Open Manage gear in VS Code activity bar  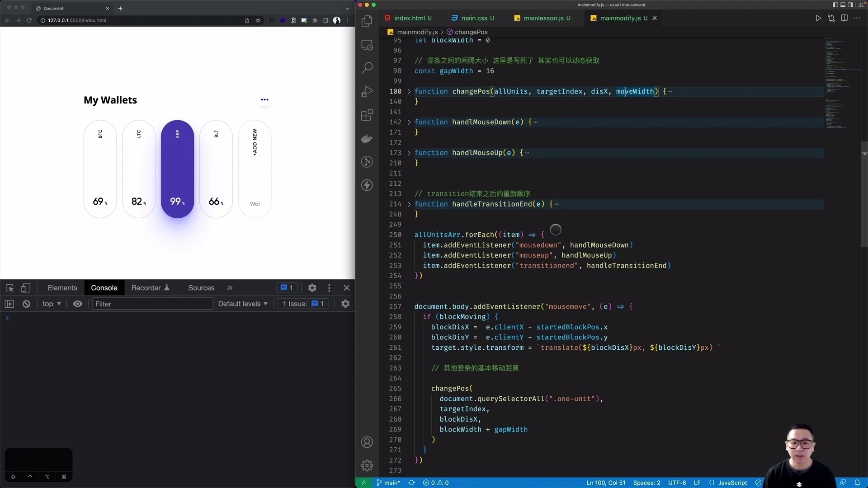coord(367,465)
